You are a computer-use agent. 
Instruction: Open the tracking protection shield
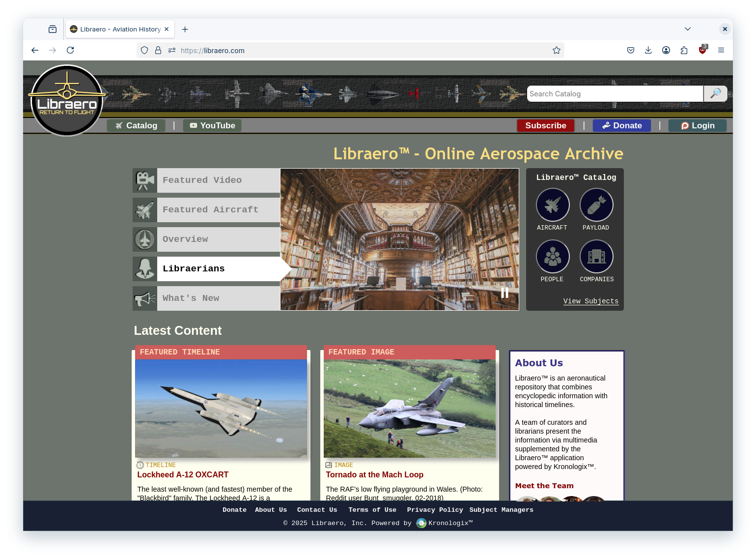point(144,50)
